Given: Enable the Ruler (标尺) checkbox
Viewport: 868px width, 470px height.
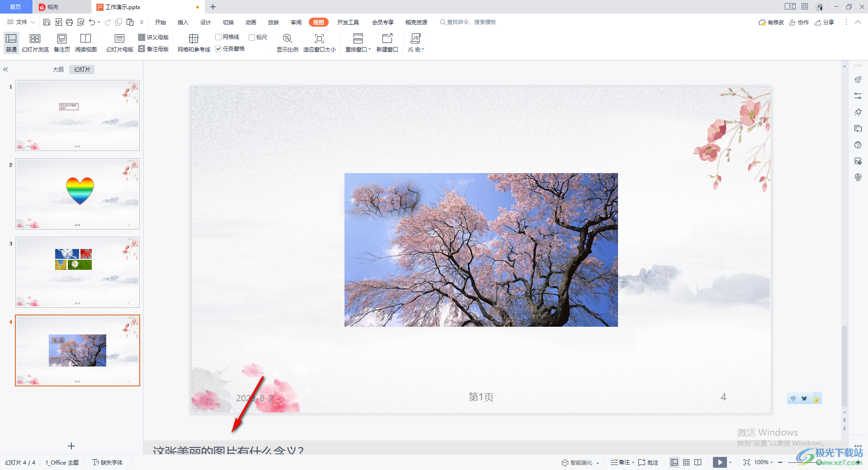Looking at the screenshot, I should (x=252, y=37).
